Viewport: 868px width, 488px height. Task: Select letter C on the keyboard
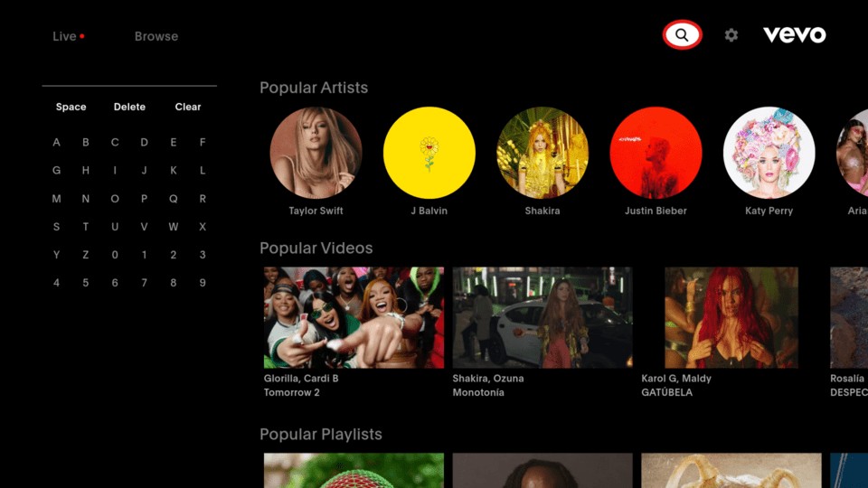(115, 142)
